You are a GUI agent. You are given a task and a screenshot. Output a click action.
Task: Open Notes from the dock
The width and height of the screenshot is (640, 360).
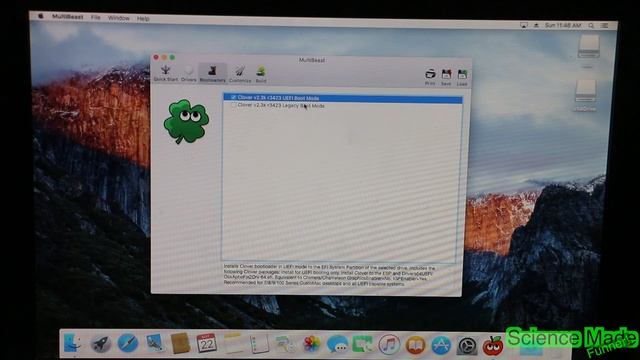pyautogui.click(x=233, y=343)
